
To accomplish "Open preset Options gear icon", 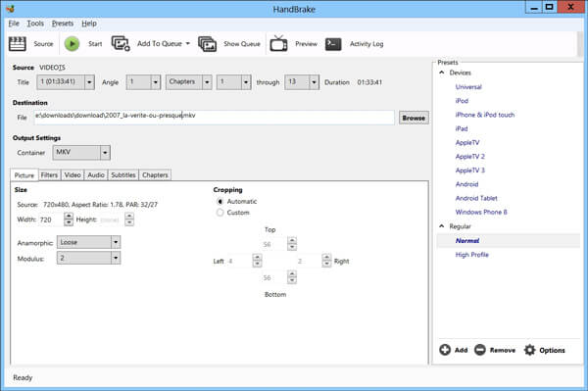I will 529,350.
